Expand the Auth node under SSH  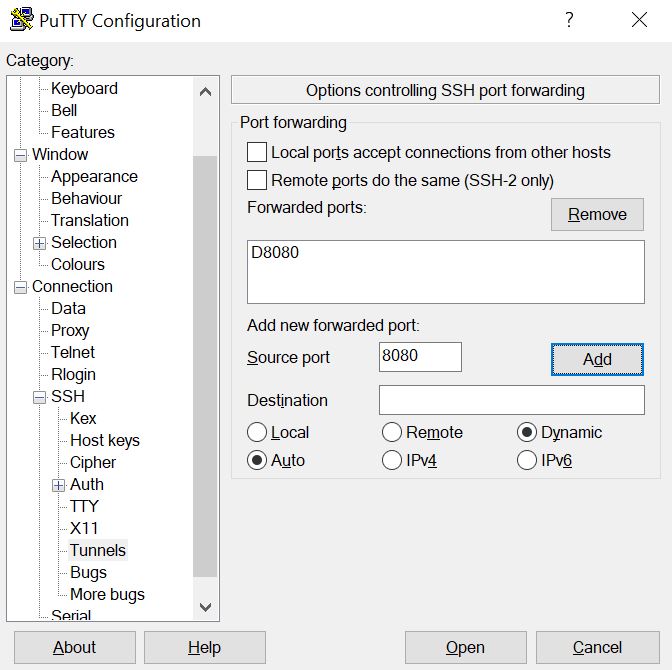click(x=58, y=485)
